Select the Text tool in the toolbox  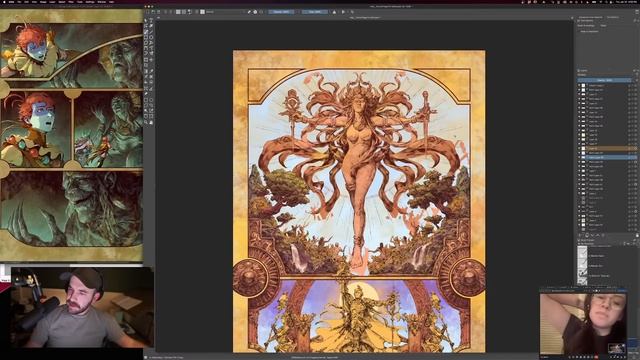tap(151, 20)
